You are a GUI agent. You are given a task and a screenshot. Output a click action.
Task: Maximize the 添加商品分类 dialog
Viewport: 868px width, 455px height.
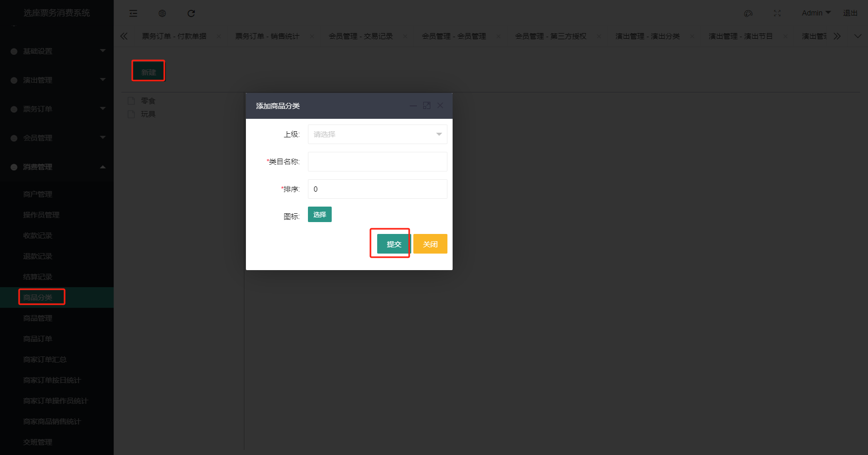(x=427, y=105)
